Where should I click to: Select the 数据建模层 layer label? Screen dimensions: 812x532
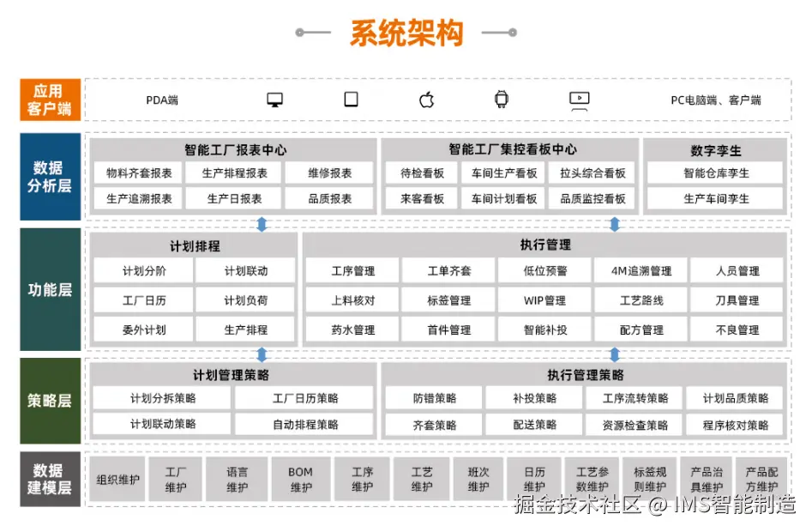(51, 479)
